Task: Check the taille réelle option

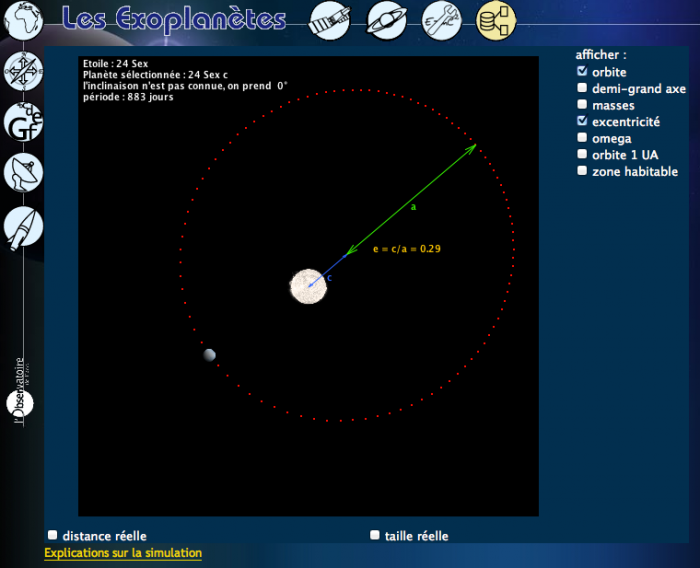Action: [x=375, y=536]
